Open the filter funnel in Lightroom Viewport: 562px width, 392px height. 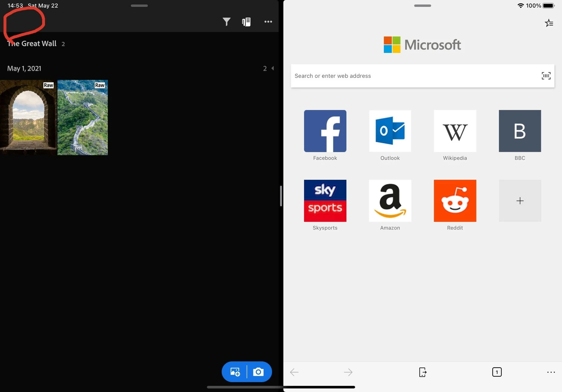[226, 22]
